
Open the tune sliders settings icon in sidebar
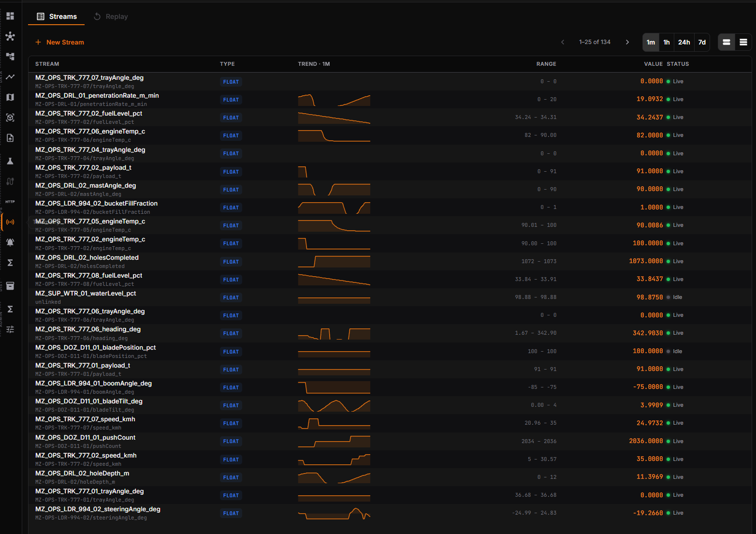(x=10, y=329)
